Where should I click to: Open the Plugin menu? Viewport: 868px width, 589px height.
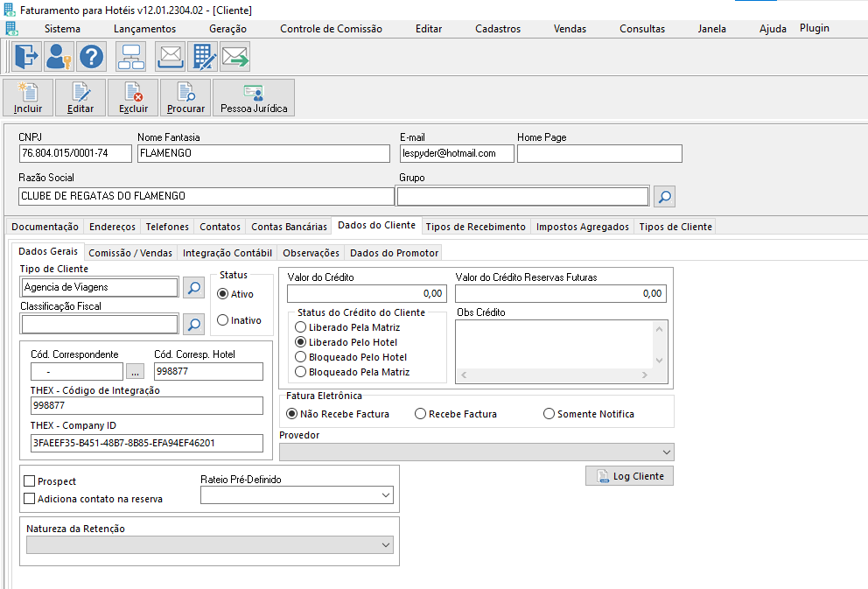point(815,28)
